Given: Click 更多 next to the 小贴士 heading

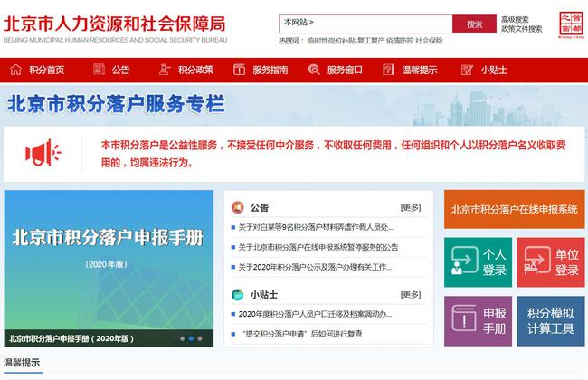Looking at the screenshot, I should (x=411, y=295).
